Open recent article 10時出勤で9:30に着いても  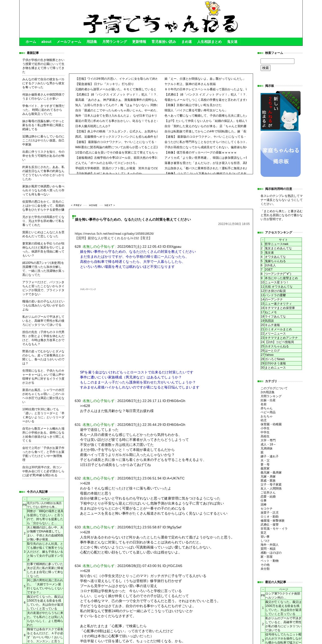coord(43,415)
